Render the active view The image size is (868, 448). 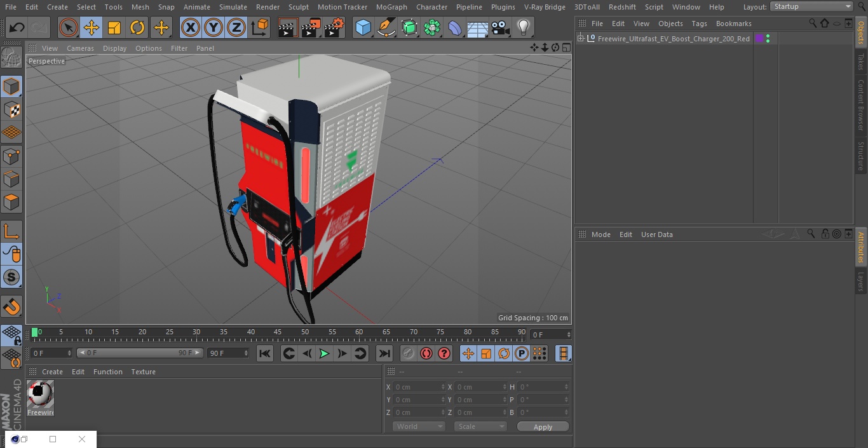point(288,27)
